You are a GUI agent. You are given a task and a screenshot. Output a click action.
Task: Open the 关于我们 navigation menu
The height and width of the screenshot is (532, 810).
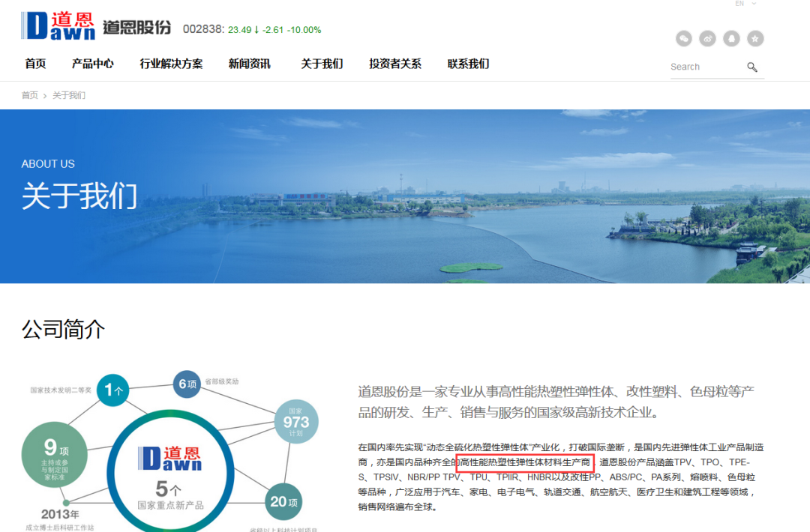pyautogui.click(x=322, y=64)
